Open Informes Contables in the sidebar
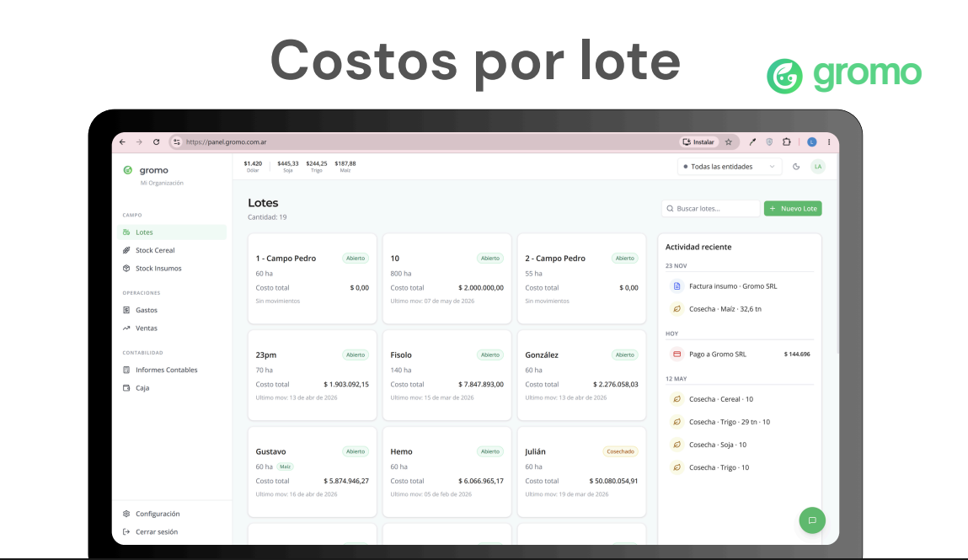 172,370
